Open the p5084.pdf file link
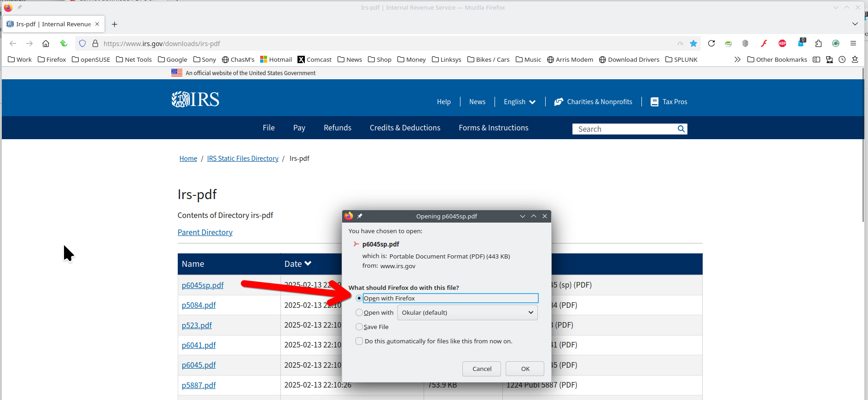 199,305
